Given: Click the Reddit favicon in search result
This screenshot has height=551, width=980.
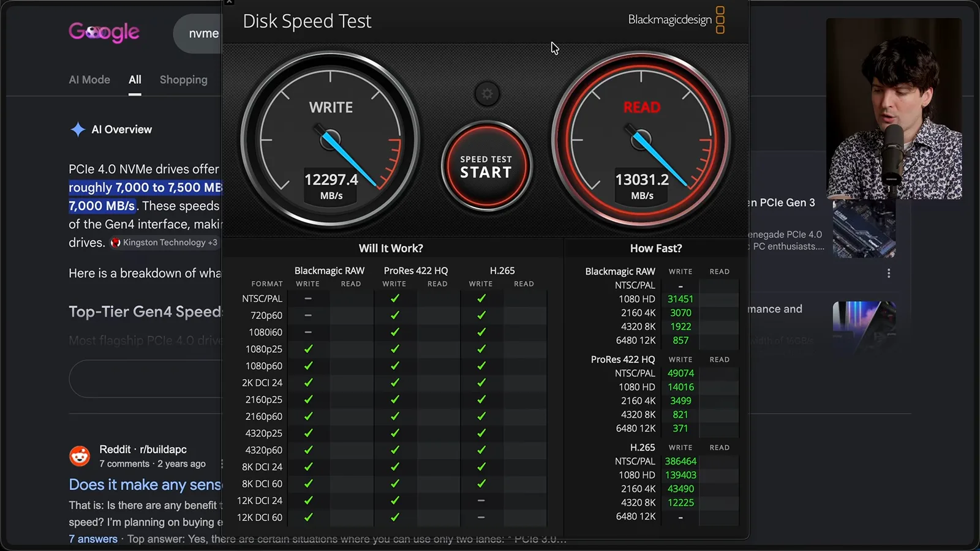Looking at the screenshot, I should (x=80, y=456).
